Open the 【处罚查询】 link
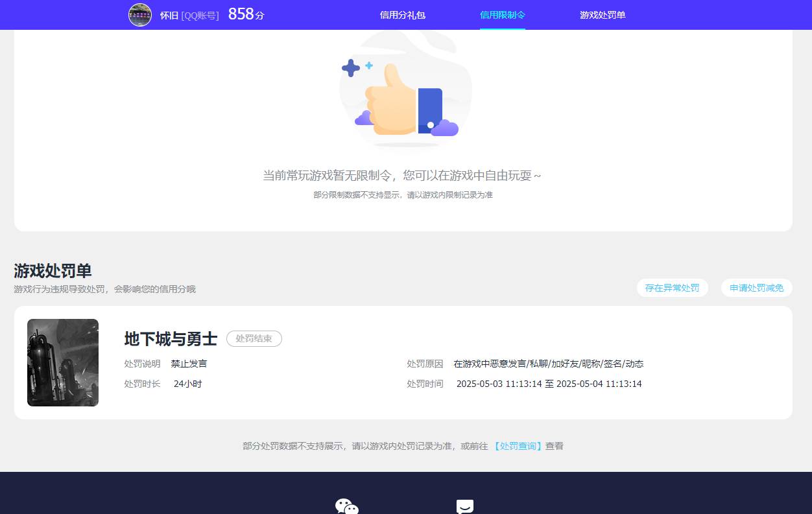The image size is (812, 514). tap(518, 446)
